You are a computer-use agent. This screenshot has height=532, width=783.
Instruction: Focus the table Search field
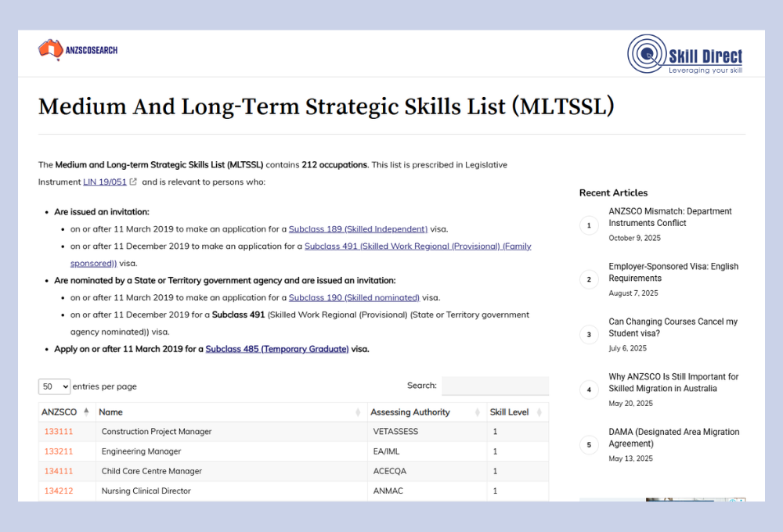pos(496,386)
